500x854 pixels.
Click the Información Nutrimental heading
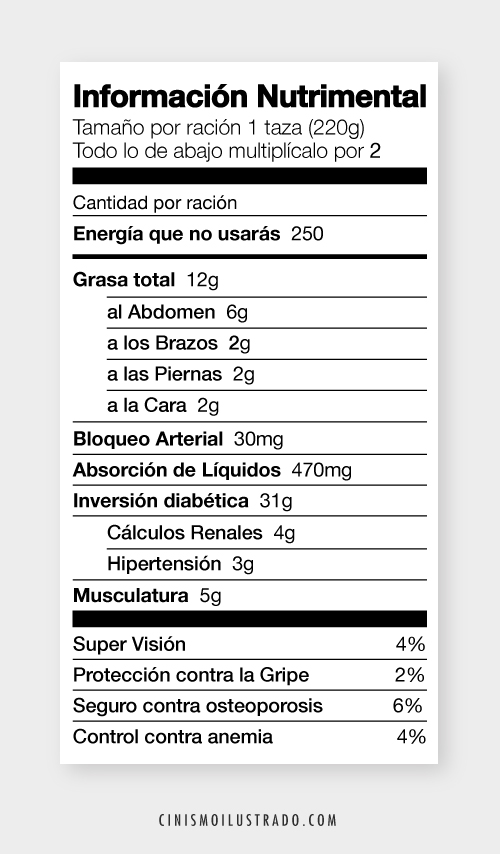(249, 96)
